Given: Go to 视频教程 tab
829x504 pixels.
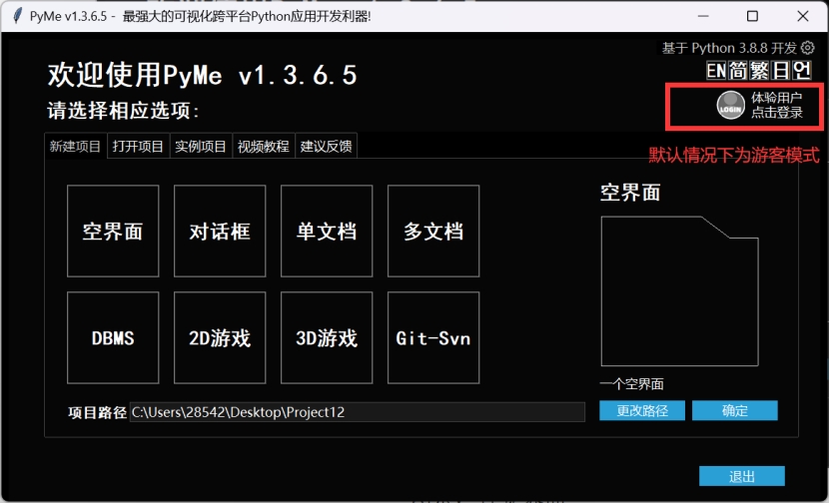Looking at the screenshot, I should point(264,146).
